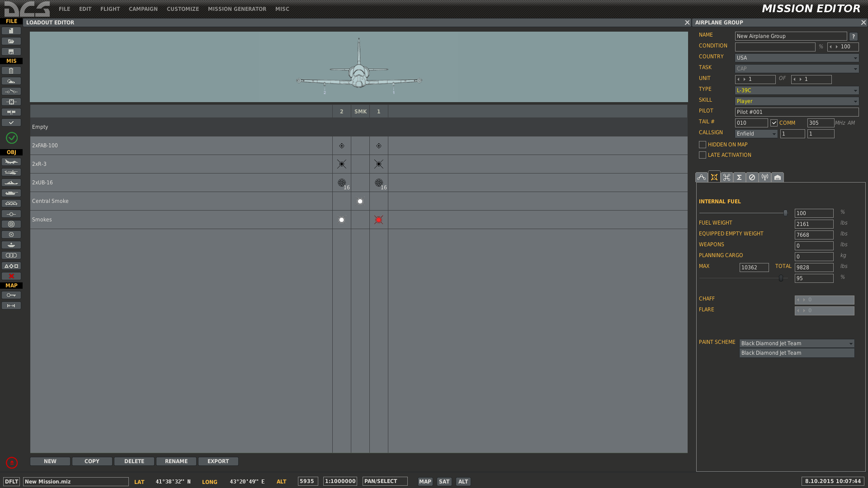Select the trigger zone target icon
This screenshot has height=488, width=868.
(x=11, y=224)
